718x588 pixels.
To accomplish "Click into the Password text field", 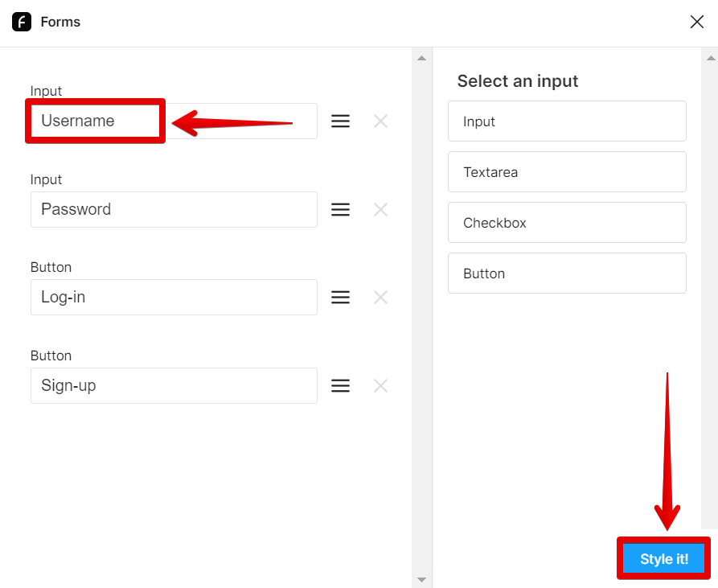I will (x=174, y=209).
